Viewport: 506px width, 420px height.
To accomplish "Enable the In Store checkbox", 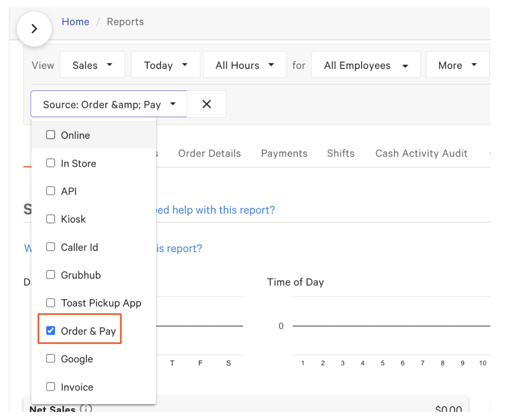I will coord(51,164).
